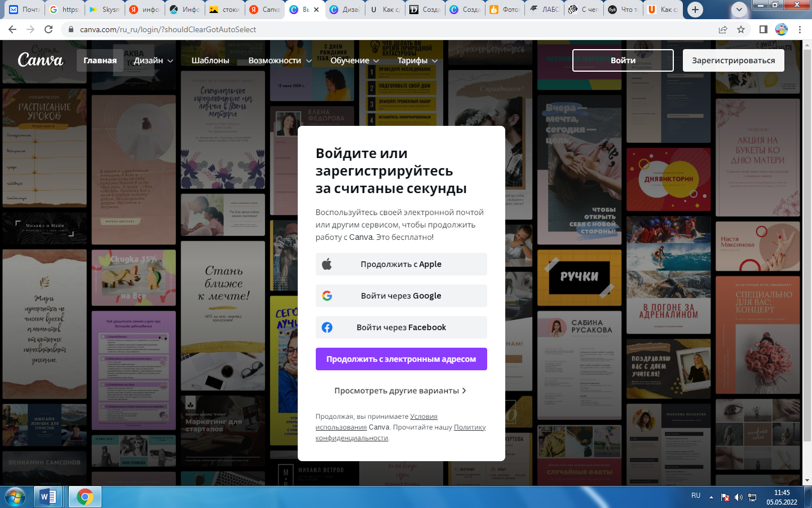812x508 pixels.
Task: Click the Зарегистрироваться button
Action: (734, 60)
